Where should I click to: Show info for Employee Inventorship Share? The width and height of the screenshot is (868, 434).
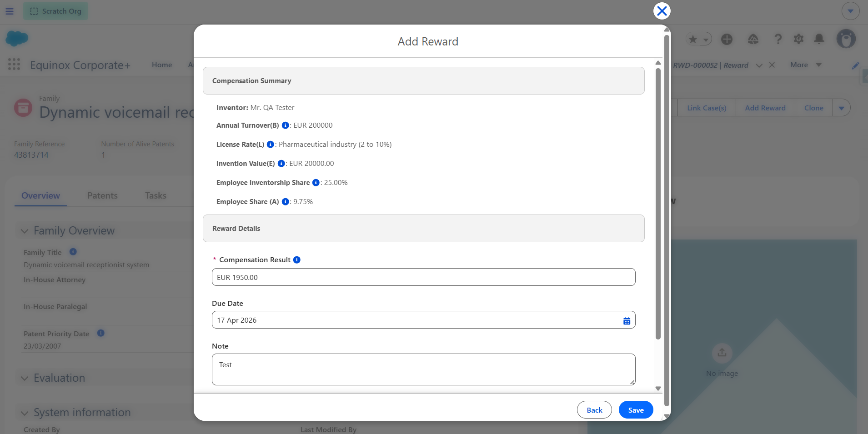(316, 183)
